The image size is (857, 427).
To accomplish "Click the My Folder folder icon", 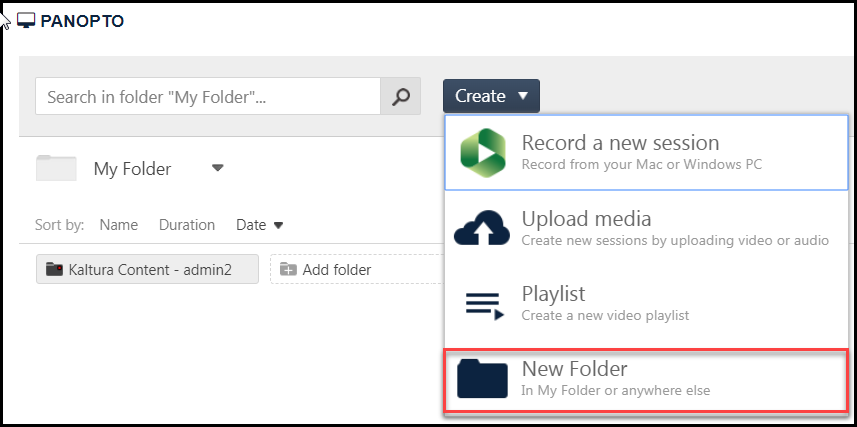I will tap(56, 169).
